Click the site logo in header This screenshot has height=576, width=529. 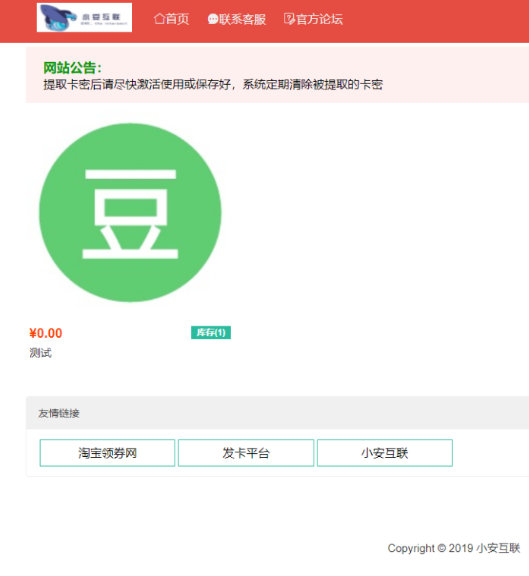(84, 17)
